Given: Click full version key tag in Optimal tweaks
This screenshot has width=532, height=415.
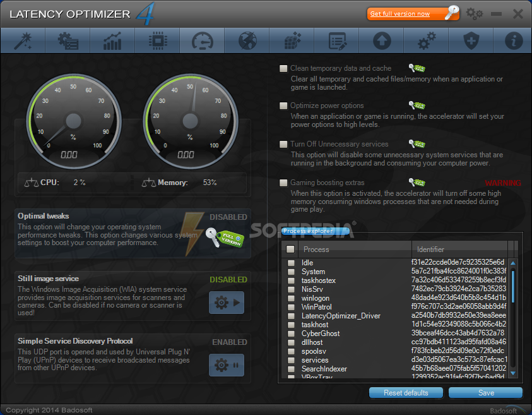Looking at the screenshot, I should click(x=225, y=238).
